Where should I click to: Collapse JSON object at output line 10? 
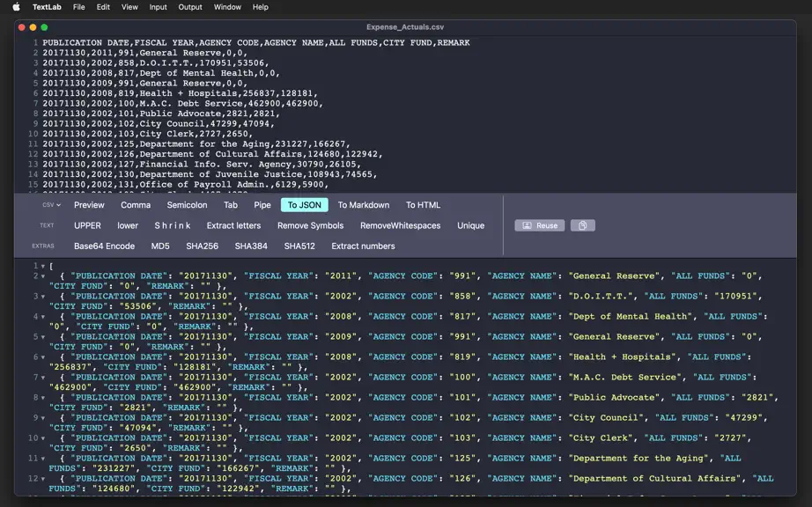[43, 438]
